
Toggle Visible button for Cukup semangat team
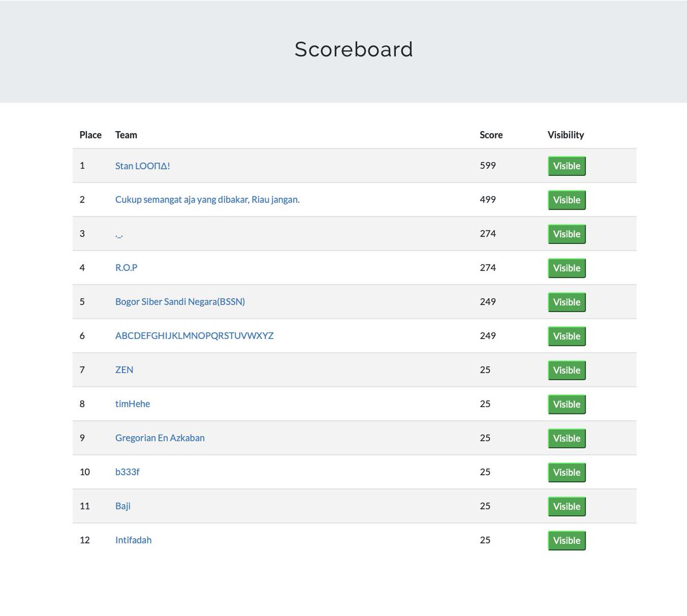coord(567,200)
